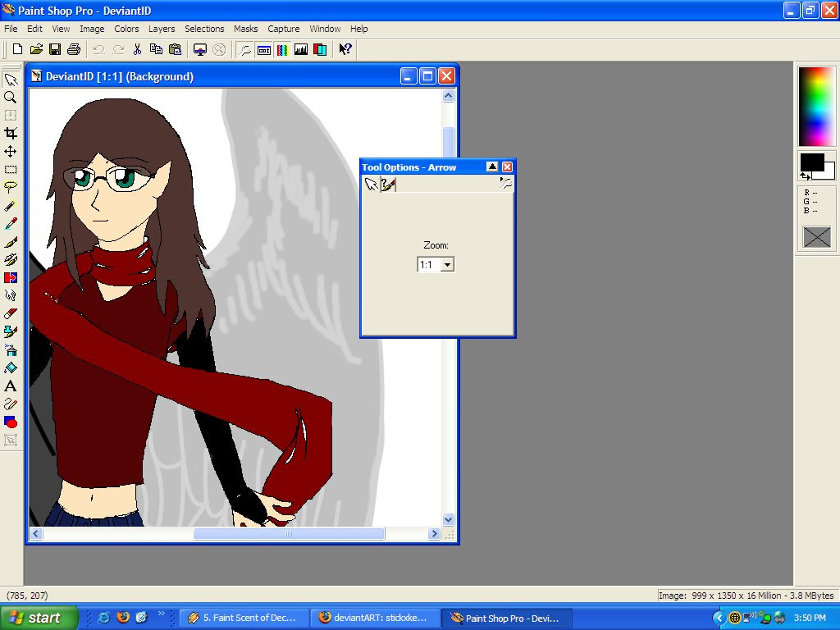840x630 pixels.
Task: Select the Flood Fill tool
Action: [11, 368]
